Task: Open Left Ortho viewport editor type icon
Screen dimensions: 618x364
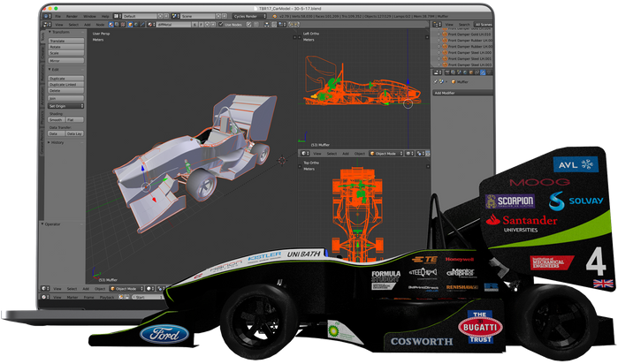Action: 305,154
